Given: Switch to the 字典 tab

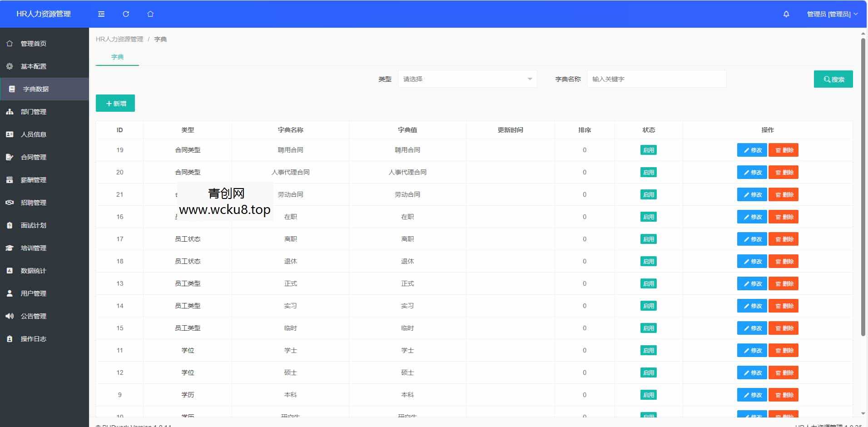Looking at the screenshot, I should 117,57.
